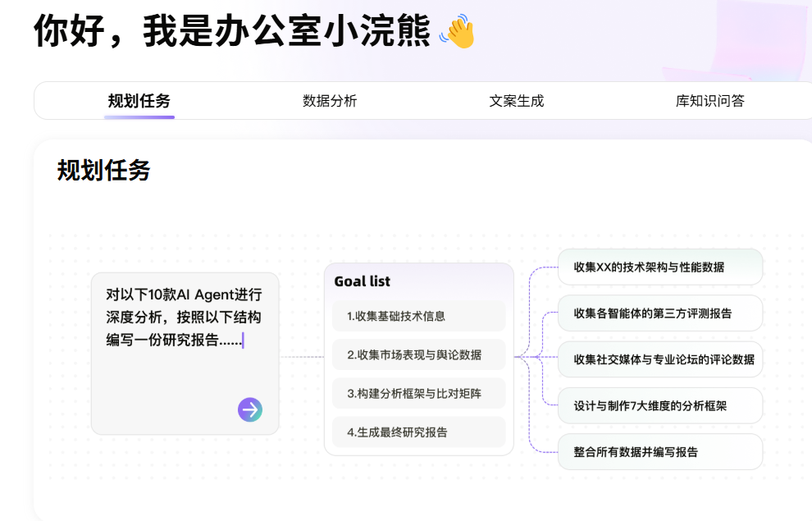Select the 收集社交媒体与专业论坛的评论数据 card

(x=660, y=359)
